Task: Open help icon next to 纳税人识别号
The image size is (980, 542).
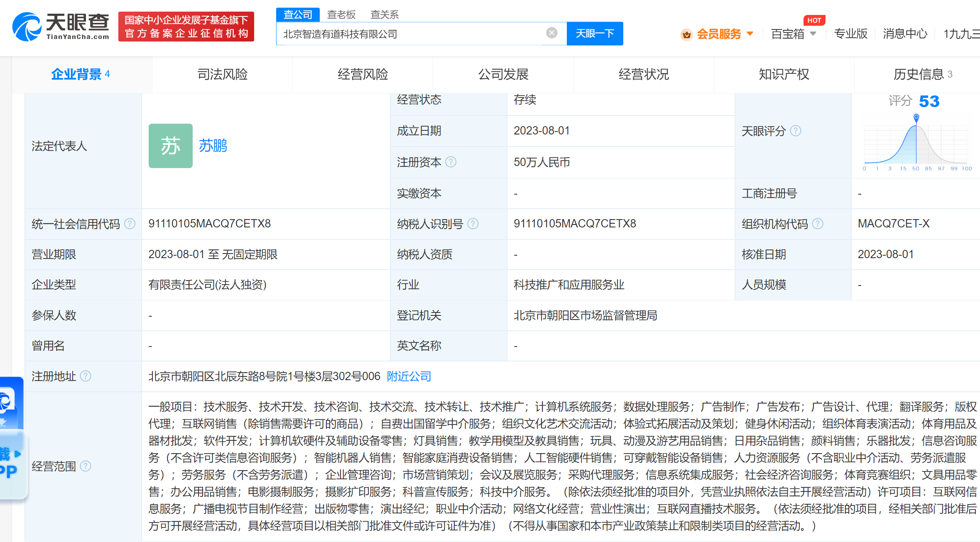Action: [473, 224]
